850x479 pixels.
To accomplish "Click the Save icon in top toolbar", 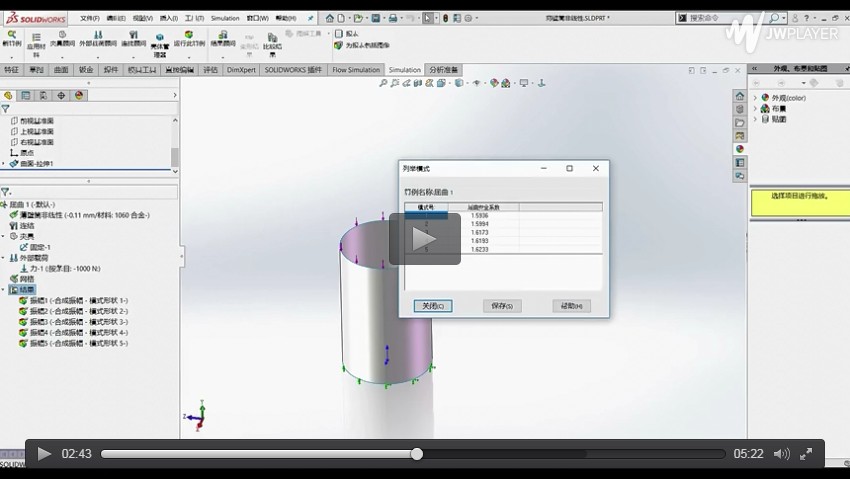I will 376,18.
